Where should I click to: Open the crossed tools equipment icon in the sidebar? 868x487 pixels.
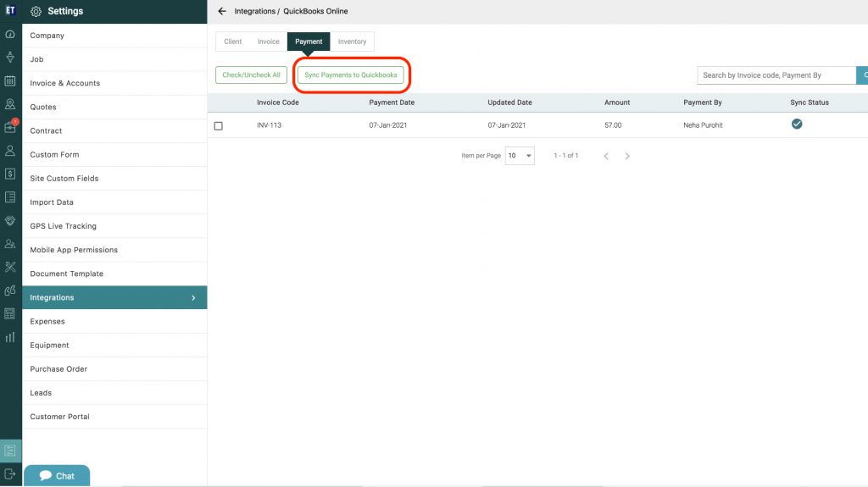[x=10, y=267]
